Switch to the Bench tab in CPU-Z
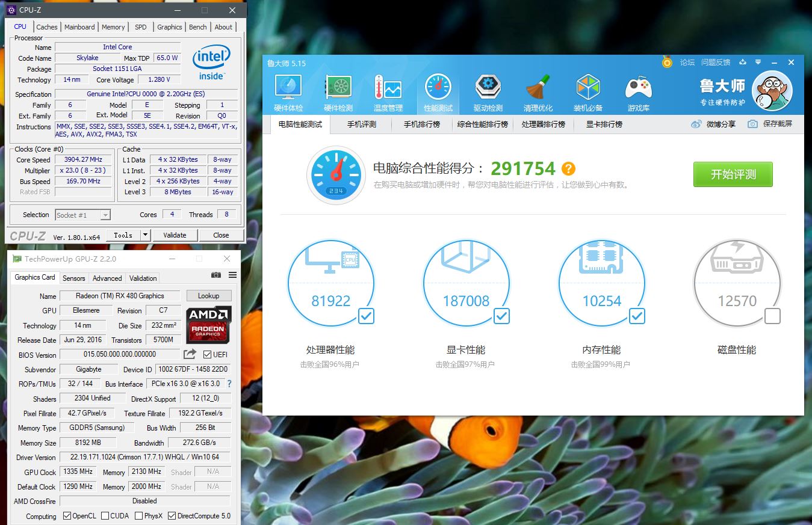The height and width of the screenshot is (525, 812). (198, 27)
